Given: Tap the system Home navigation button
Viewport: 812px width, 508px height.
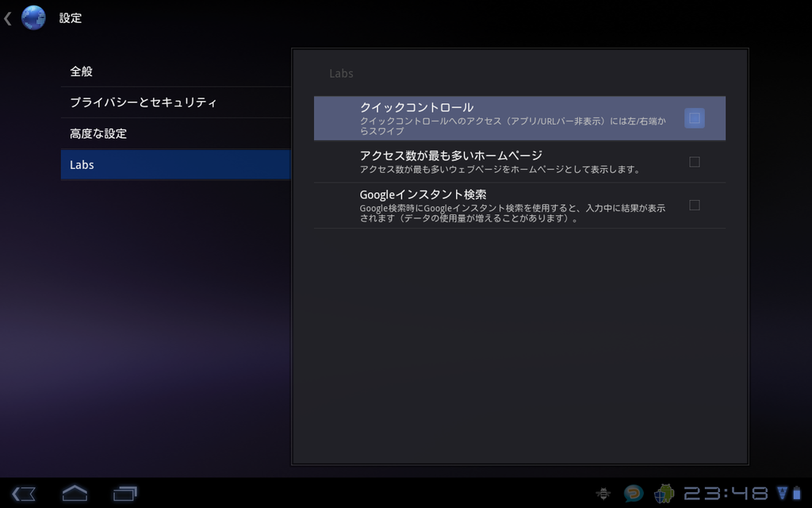Looking at the screenshot, I should click(75, 493).
